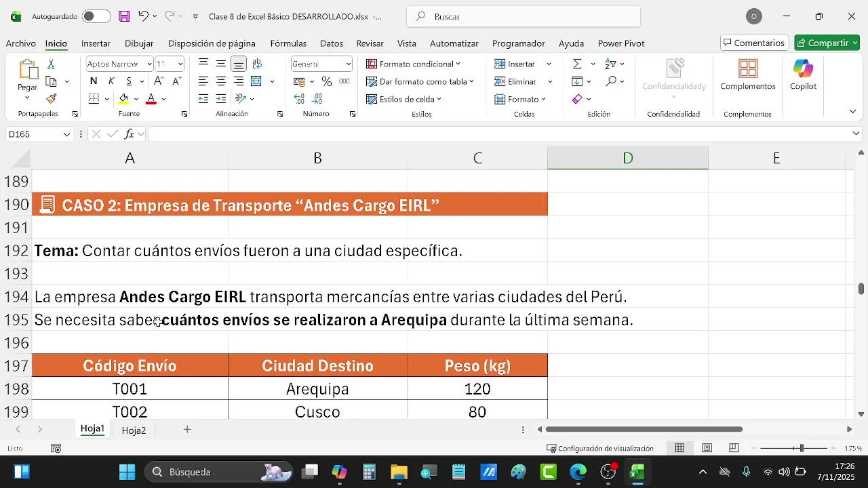
Task: Open the font name dropdown (Aptos Narrow)
Action: pyautogui.click(x=149, y=64)
